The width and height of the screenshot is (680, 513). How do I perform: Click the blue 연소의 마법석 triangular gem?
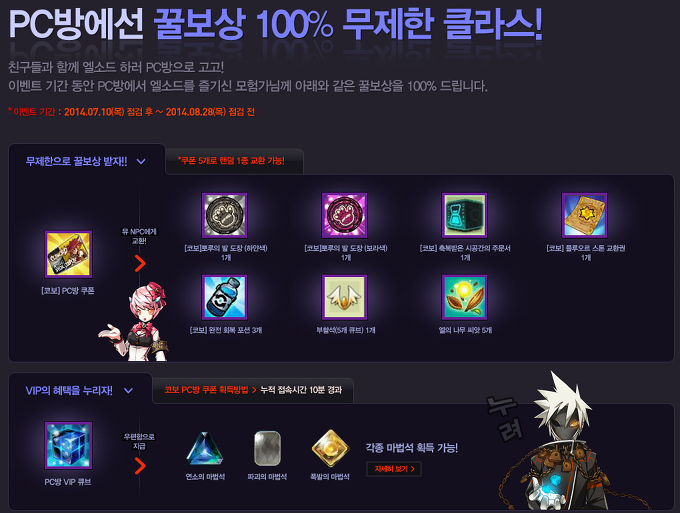(205, 449)
